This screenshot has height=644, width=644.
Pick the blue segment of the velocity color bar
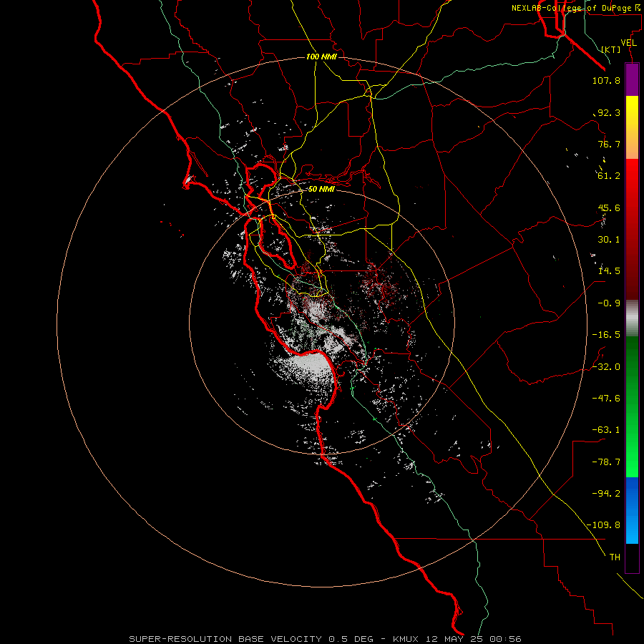point(632,510)
